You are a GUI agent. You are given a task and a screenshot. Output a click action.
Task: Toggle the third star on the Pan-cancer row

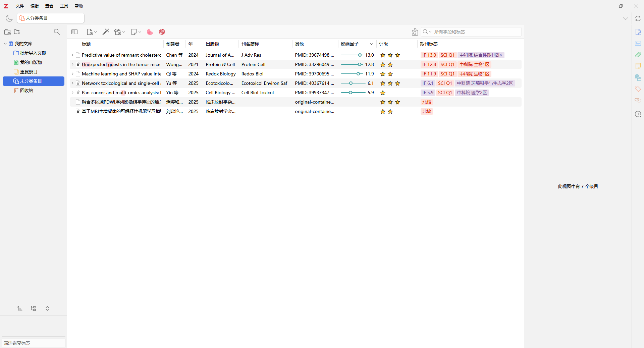pos(397,93)
